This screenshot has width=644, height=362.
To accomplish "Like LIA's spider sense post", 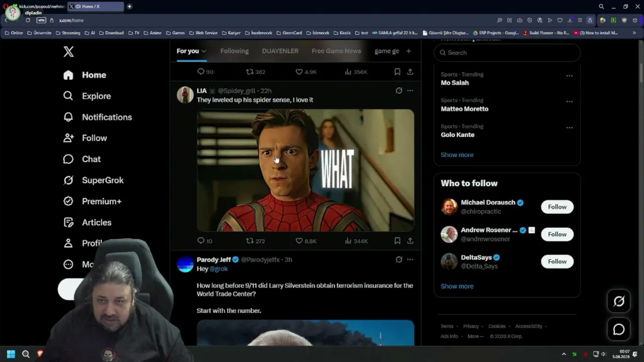I will (x=305, y=241).
